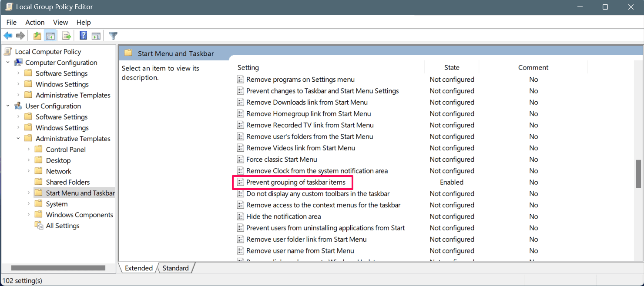Click the All Settings node icon

(39, 226)
